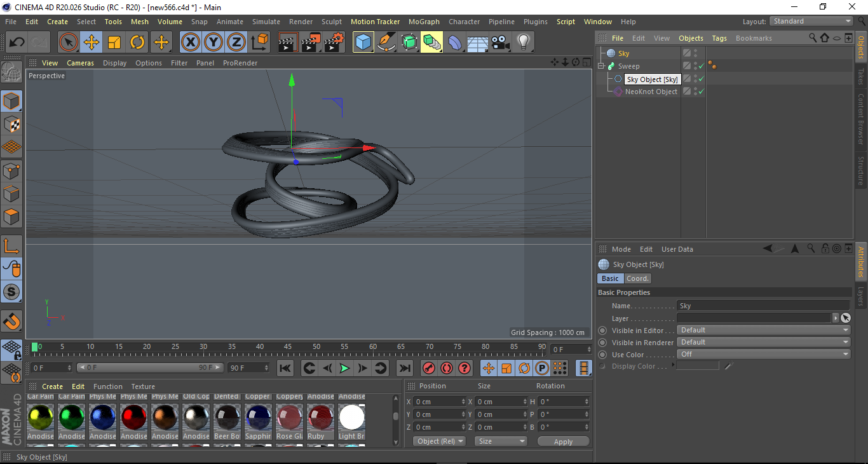Image resolution: width=868 pixels, height=464 pixels.
Task: Render to Picture Viewer
Action: coord(311,43)
